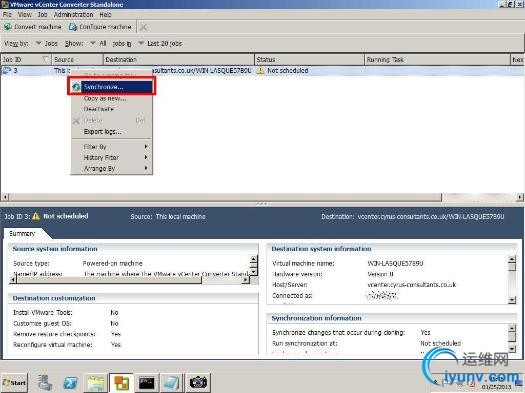Click 'vcenter.cyrus-consultants.co.uk' Host/Server value
Image resolution: width=525 pixels, height=393 pixels.
click(x=411, y=285)
